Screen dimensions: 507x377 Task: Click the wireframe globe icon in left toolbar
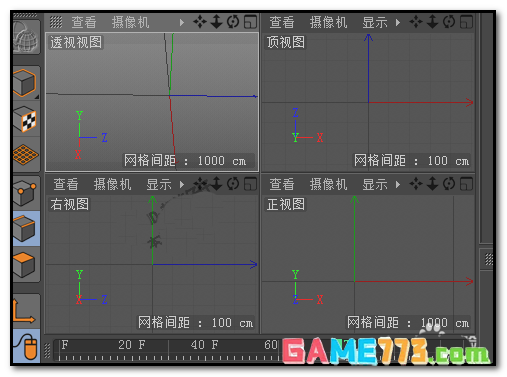pos(26,37)
